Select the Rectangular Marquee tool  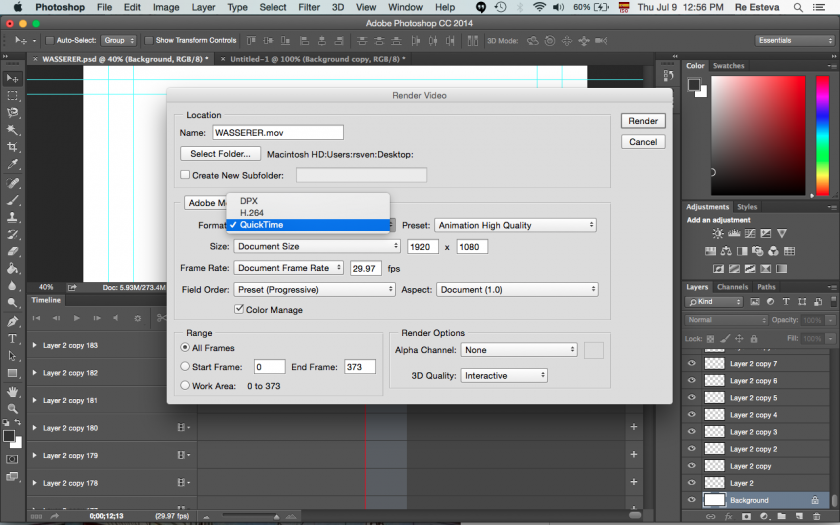[12, 96]
